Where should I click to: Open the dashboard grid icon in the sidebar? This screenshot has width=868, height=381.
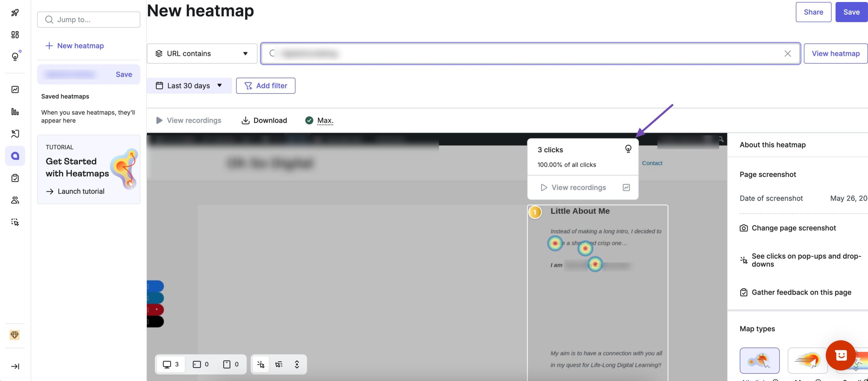click(15, 35)
